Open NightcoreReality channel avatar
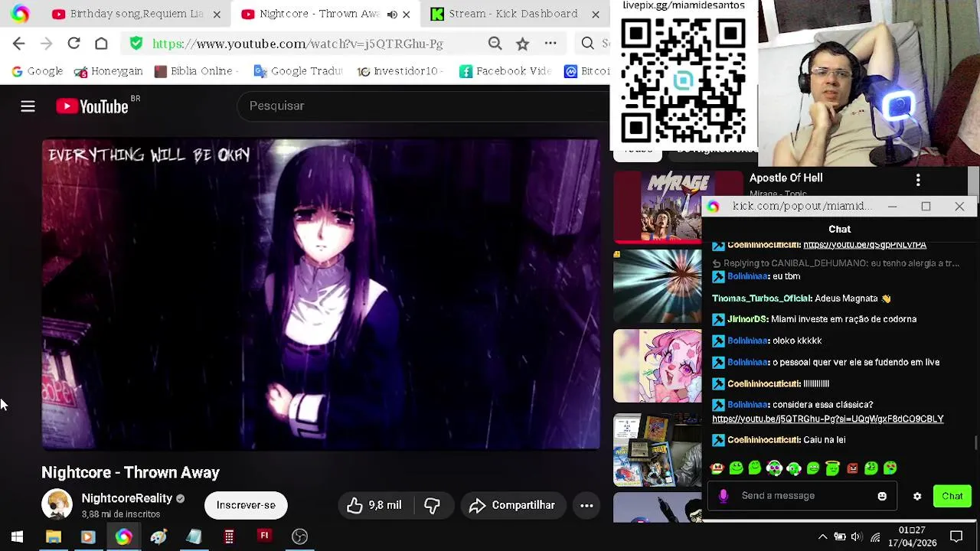980x551 pixels. [x=57, y=505]
